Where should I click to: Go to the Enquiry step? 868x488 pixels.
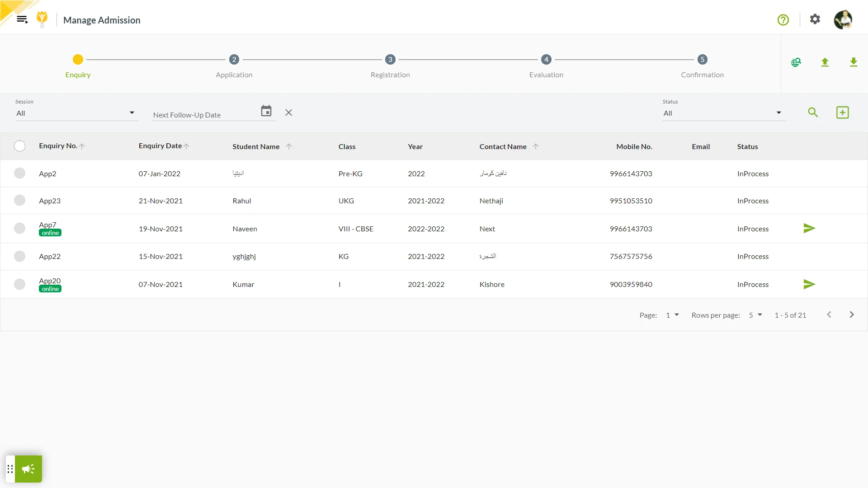pos(78,66)
